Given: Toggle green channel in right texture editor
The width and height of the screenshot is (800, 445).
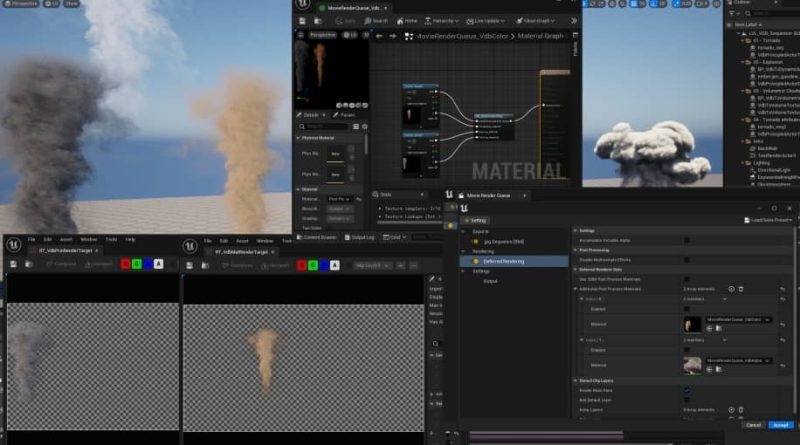Looking at the screenshot, I should pos(313,265).
